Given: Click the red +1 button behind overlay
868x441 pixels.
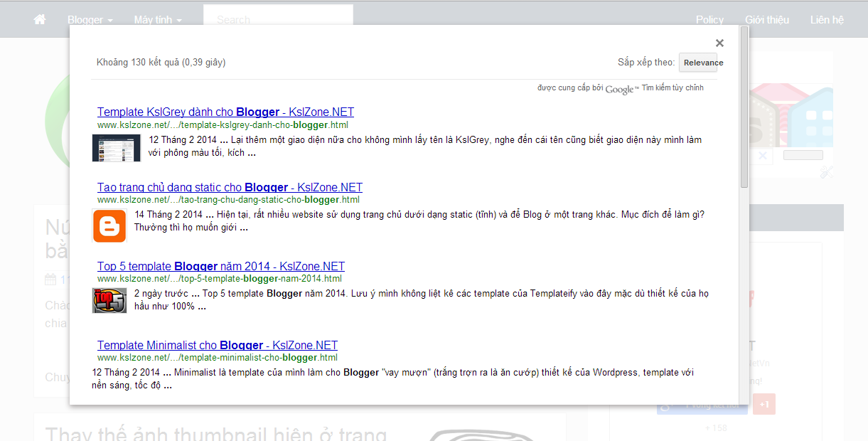Looking at the screenshot, I should pyautogui.click(x=764, y=404).
